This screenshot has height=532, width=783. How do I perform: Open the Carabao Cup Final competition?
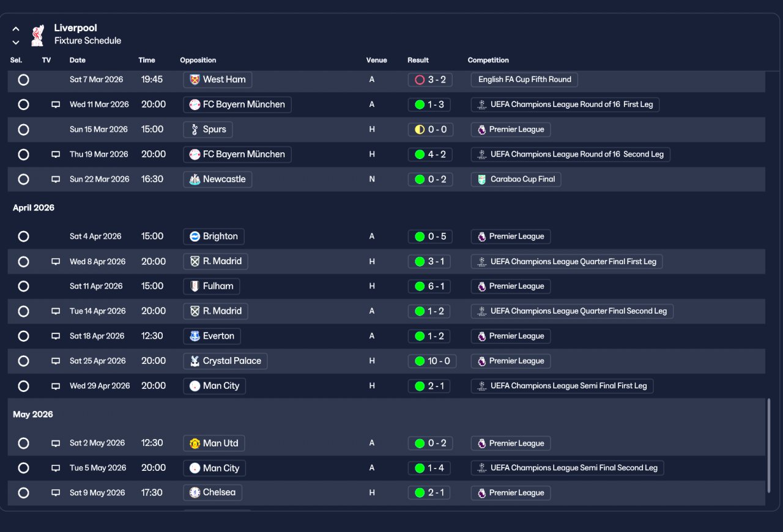coord(516,179)
